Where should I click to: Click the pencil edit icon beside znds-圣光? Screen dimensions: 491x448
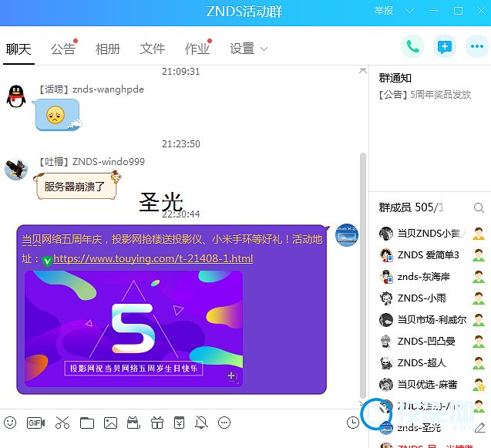(479, 428)
